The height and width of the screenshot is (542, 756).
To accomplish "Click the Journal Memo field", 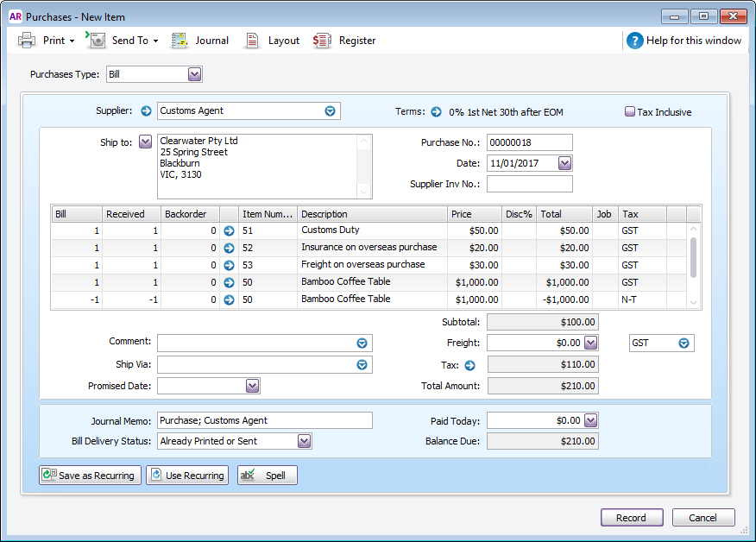I will pos(265,420).
